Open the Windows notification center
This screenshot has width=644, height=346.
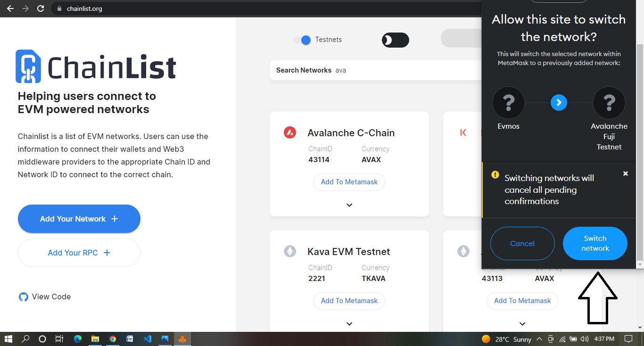click(628, 339)
